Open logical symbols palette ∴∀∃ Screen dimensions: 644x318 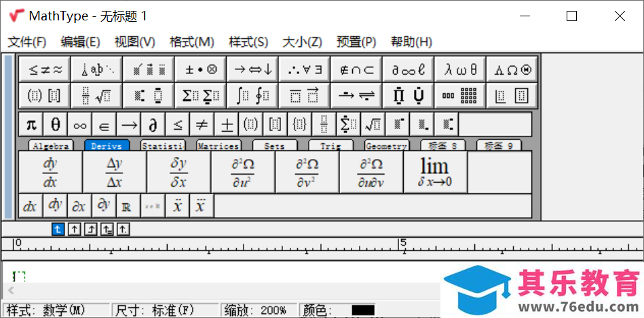(x=304, y=69)
